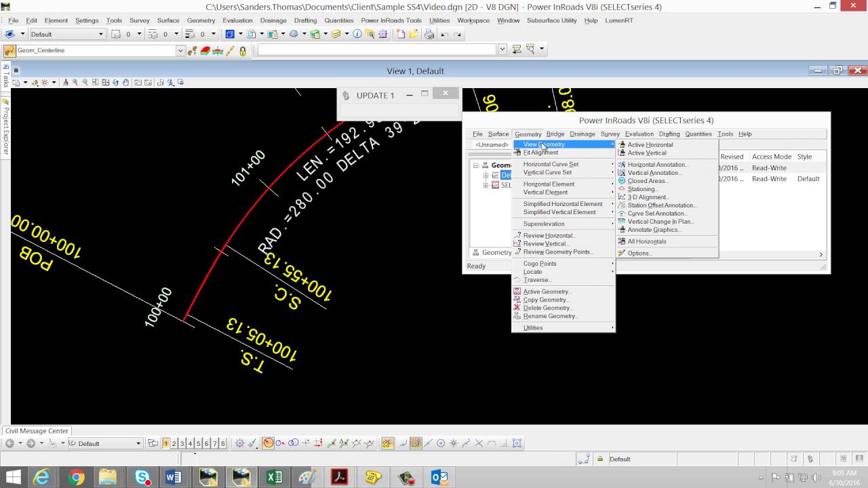Switch to the Geometry tab in InRoads explorer

492,253
